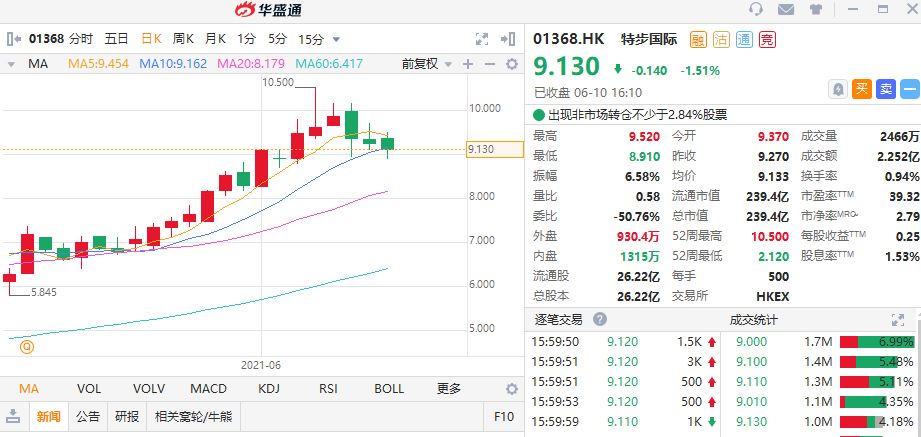Zoom in chart with plus icon
The image size is (921, 437).
[x=468, y=64]
